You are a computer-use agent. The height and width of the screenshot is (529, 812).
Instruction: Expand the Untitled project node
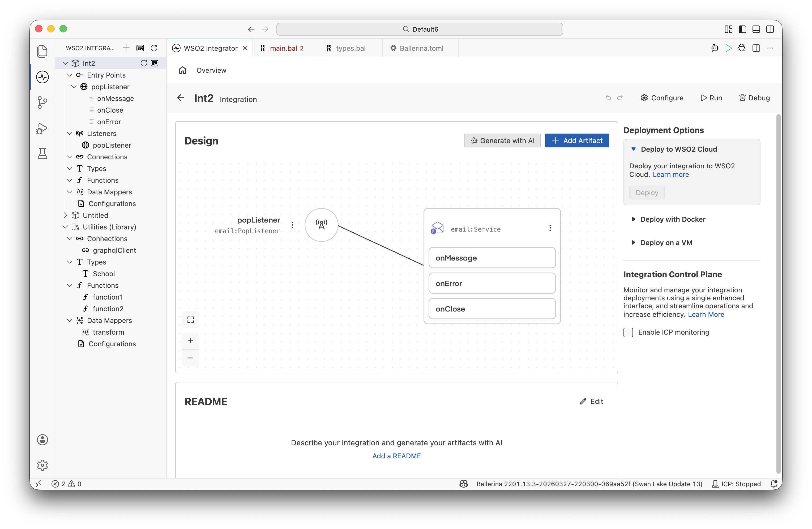click(x=65, y=215)
